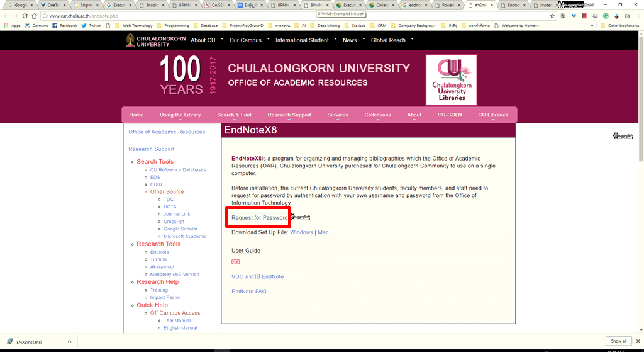Click the Show all downloads button
Screen dimensions: 644x352
pos(619,341)
